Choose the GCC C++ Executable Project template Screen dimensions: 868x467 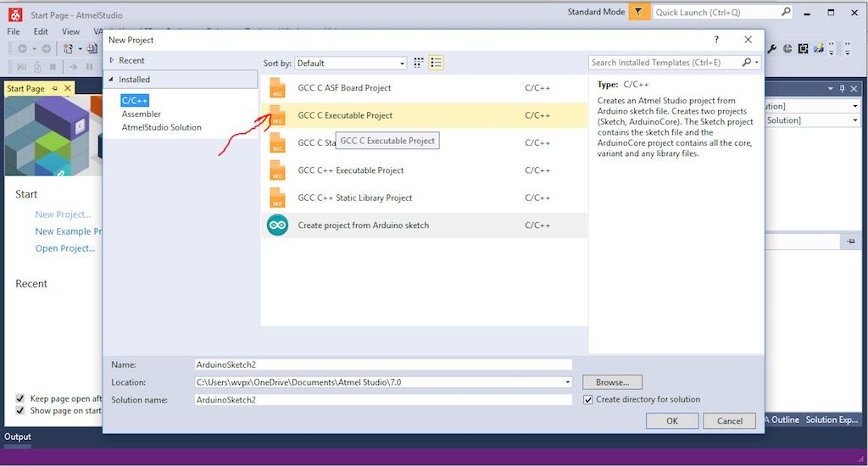(x=424, y=170)
